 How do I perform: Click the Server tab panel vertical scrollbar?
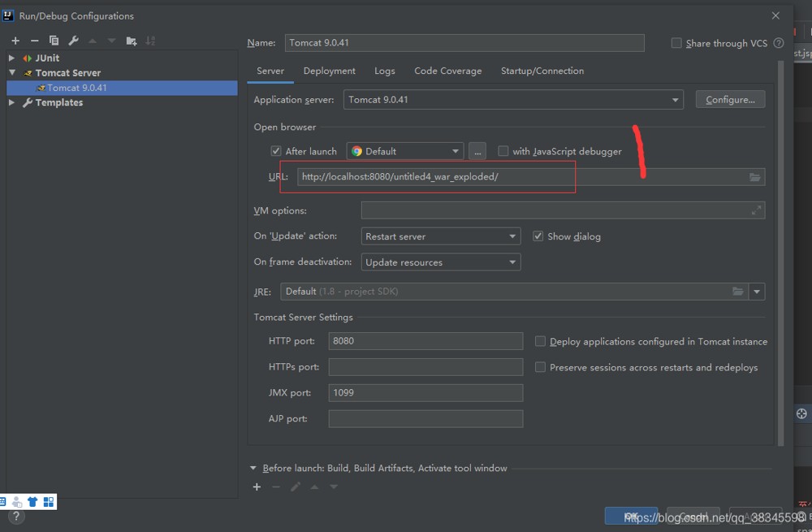pos(780,253)
